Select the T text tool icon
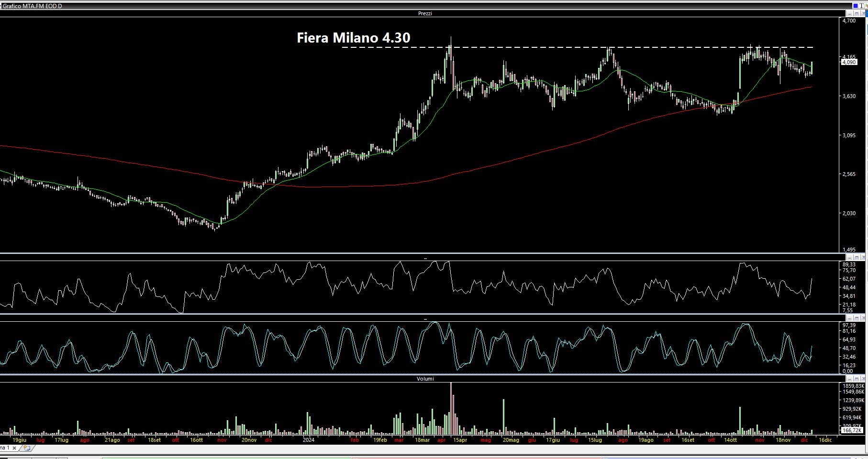 click(x=862, y=6)
